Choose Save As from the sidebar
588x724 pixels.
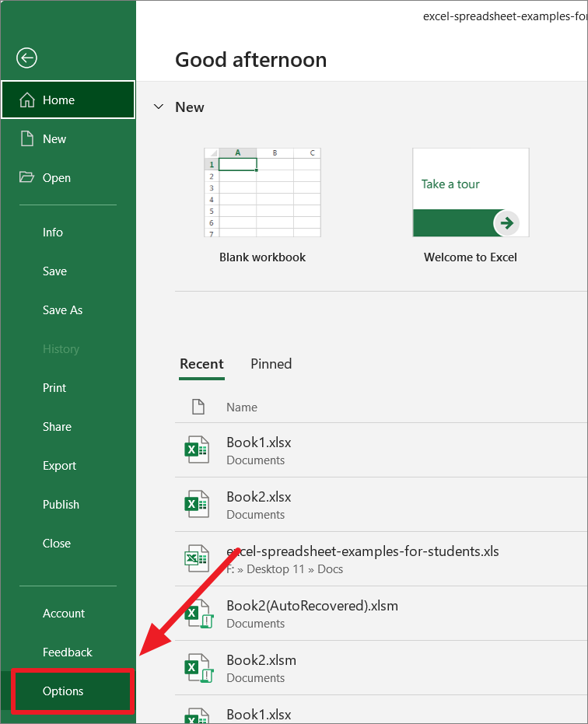[68, 310]
